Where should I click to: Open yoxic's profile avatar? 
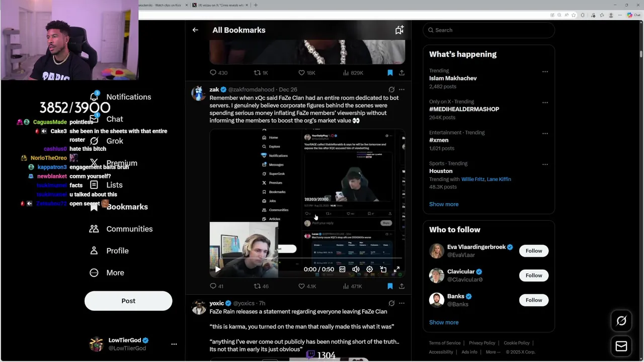[x=199, y=307]
